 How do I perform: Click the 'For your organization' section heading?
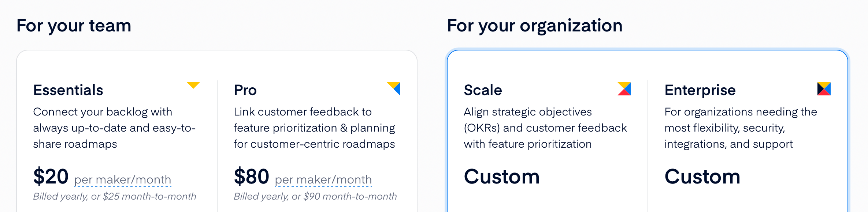pyautogui.click(x=535, y=26)
